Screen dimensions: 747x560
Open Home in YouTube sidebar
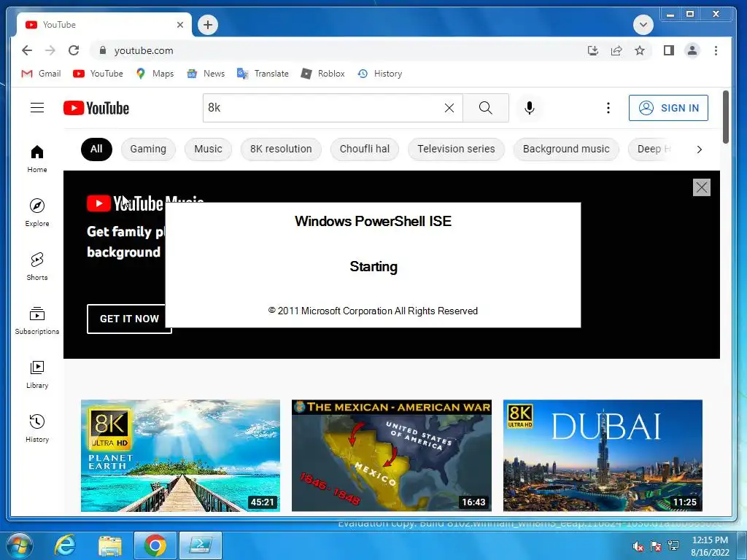coord(37,159)
